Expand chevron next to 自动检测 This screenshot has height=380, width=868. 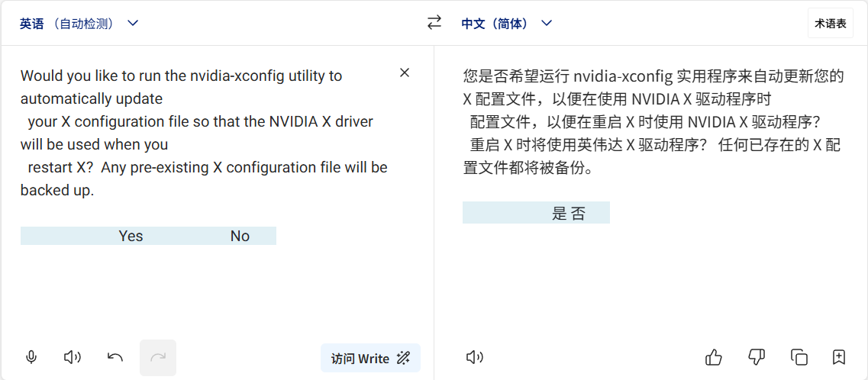(133, 23)
